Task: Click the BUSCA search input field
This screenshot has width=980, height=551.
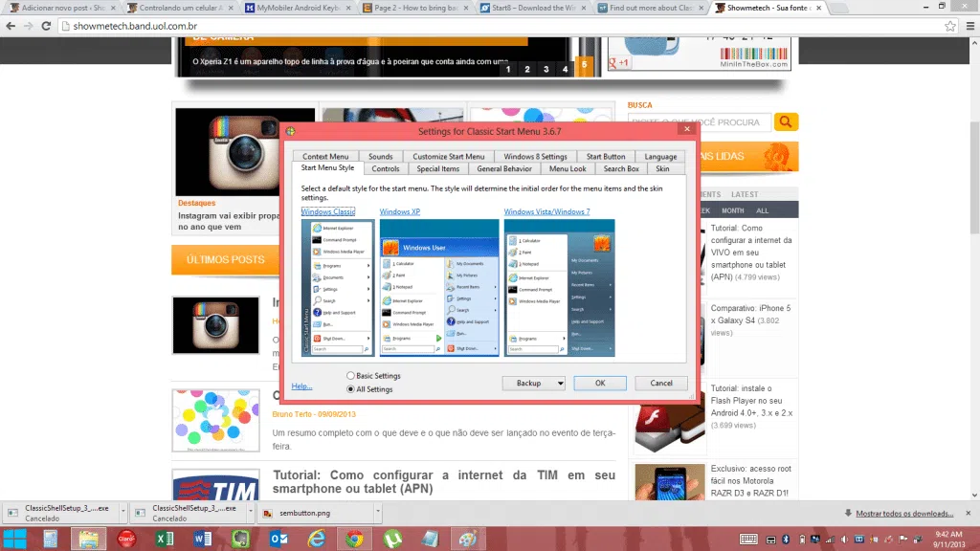Action: pos(699,121)
